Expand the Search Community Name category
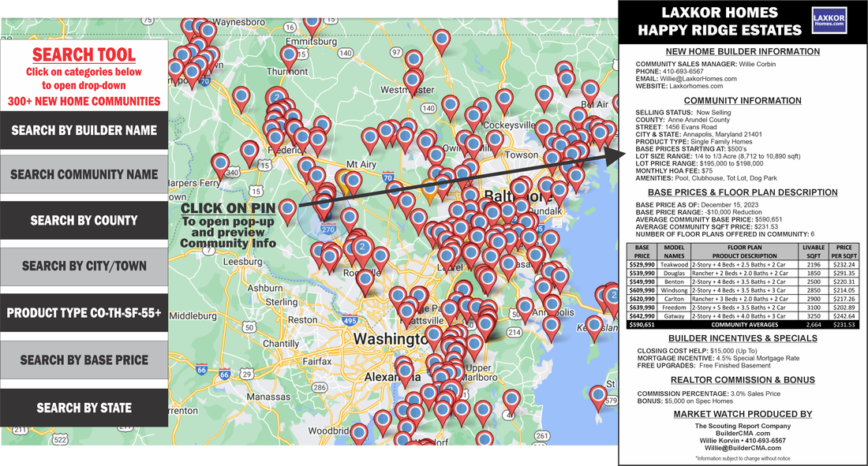This screenshot has height=466, width=868. pos(84,175)
